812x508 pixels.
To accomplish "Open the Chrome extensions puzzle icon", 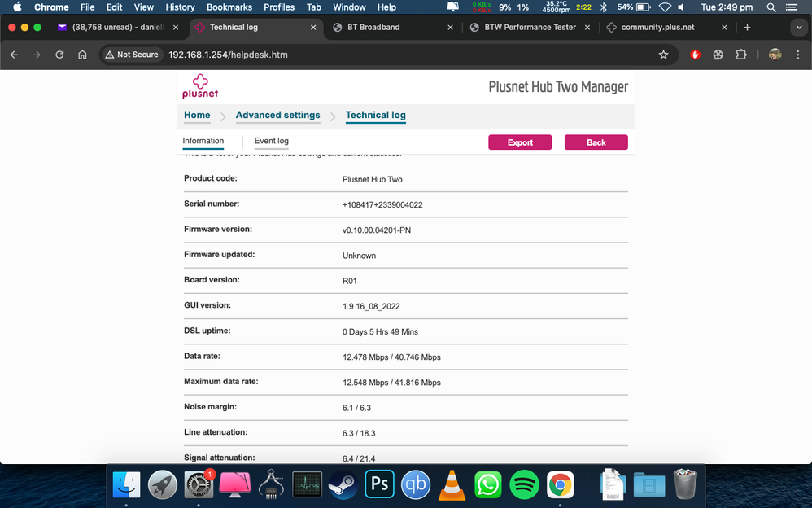I will [x=740, y=55].
